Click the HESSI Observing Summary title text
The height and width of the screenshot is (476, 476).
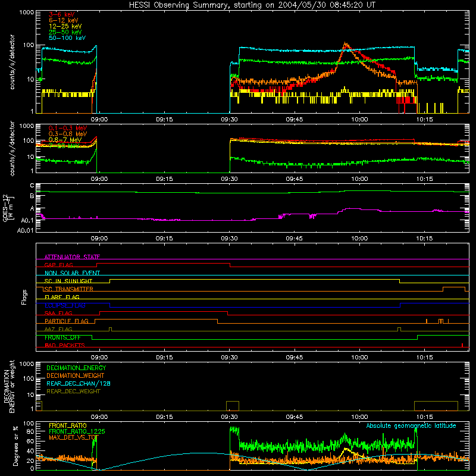[x=252, y=5]
